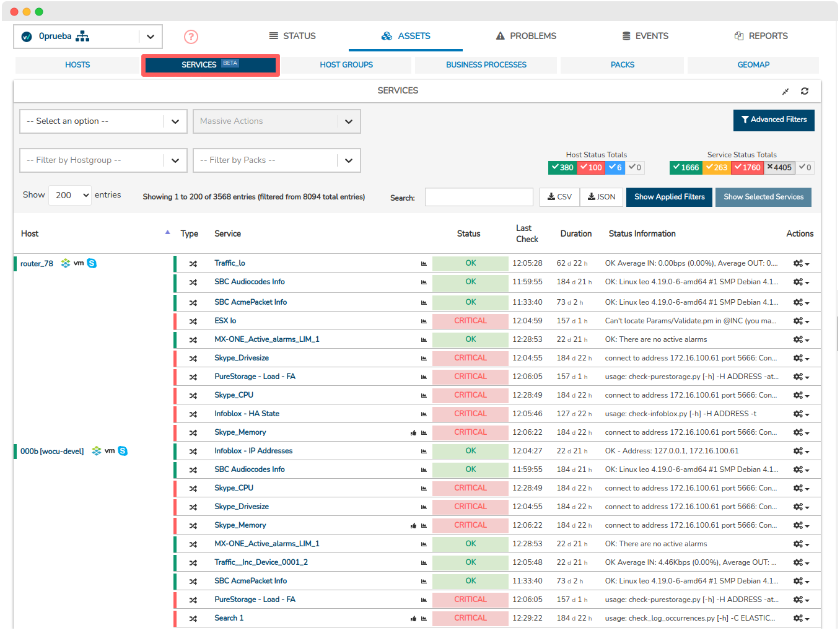840x633 pixels.
Task: Click Show Selected Services button
Action: [763, 198]
